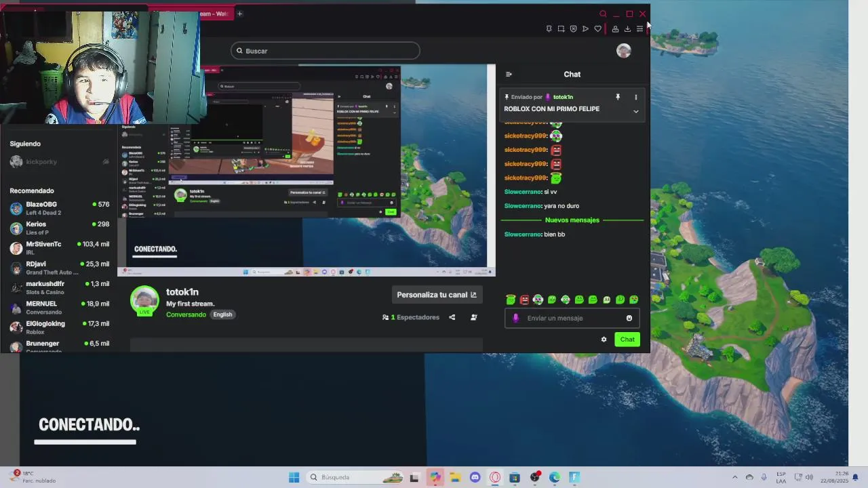
Task: Click username Slowcerrano on 'bien bb' message
Action: pos(523,235)
